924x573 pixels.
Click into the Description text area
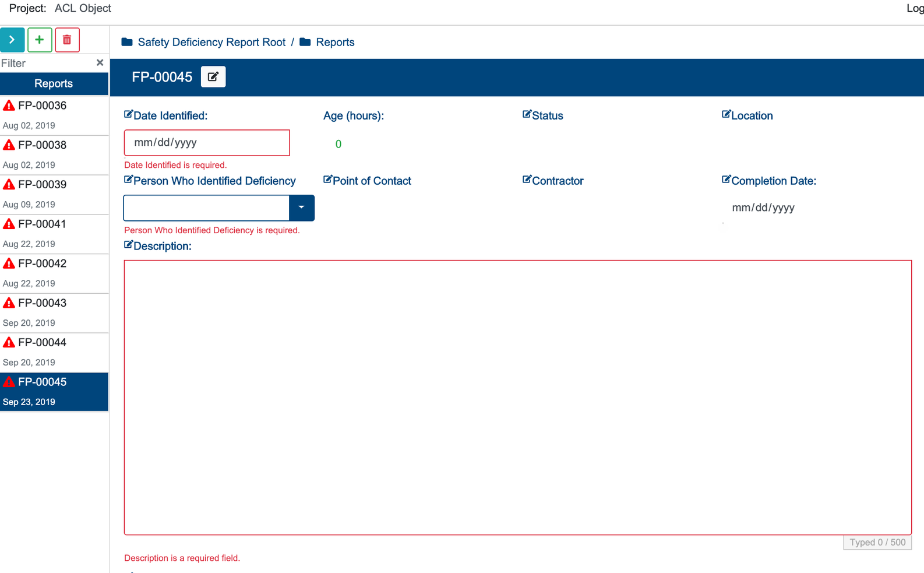[518, 398]
